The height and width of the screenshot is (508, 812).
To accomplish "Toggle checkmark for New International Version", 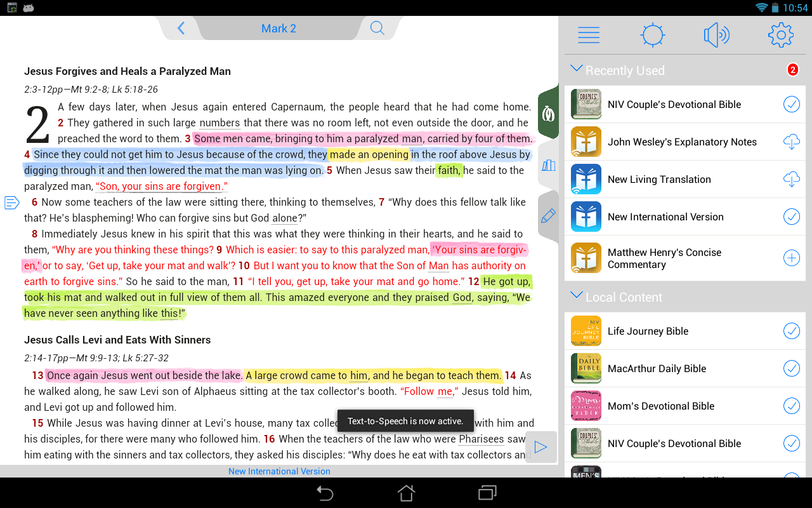I will point(792,217).
